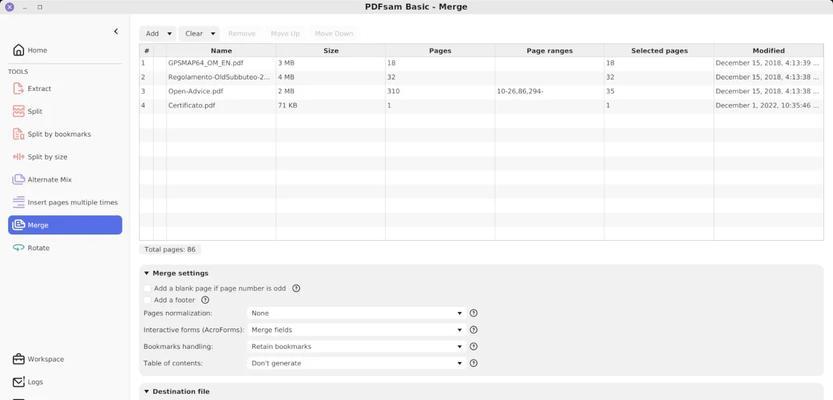Show help for Add a footer

tap(205, 300)
